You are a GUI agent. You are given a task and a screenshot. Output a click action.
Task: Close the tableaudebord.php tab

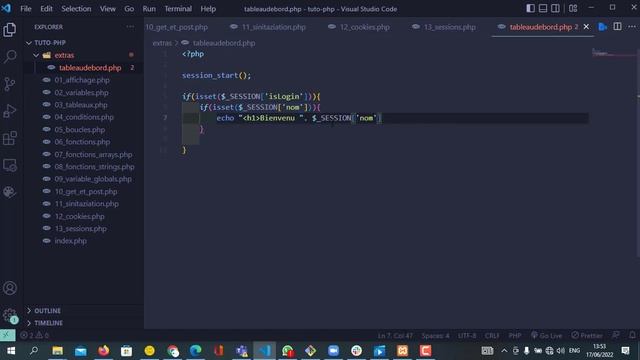[586, 27]
